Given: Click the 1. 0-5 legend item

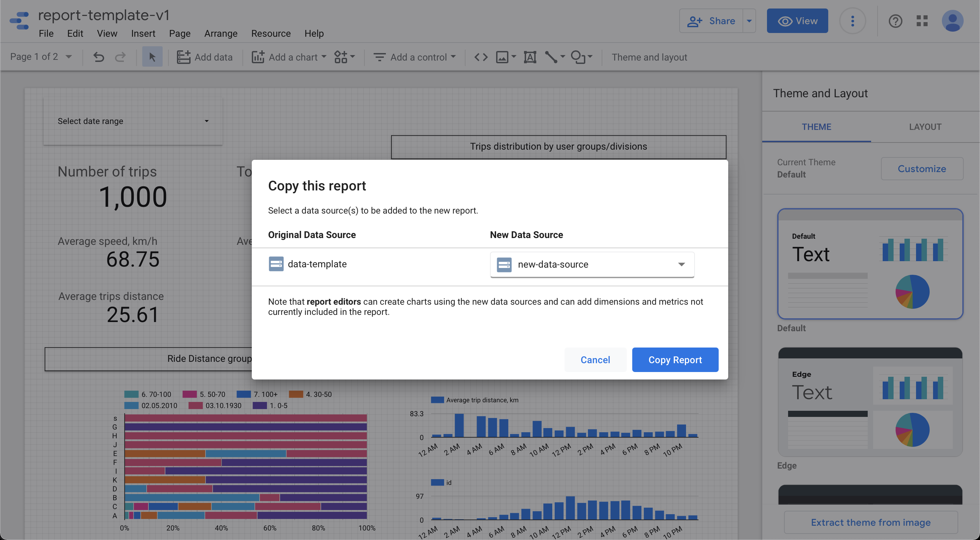Looking at the screenshot, I should tap(270, 405).
